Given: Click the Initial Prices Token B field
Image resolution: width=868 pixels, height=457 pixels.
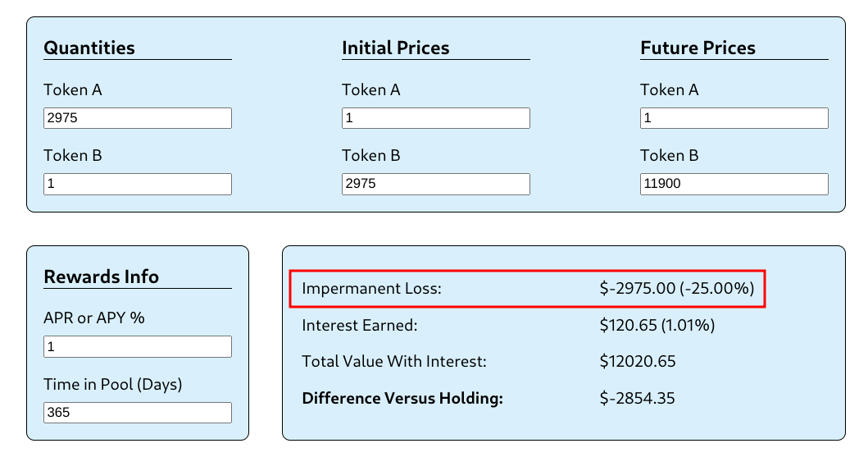Looking at the screenshot, I should click(435, 184).
